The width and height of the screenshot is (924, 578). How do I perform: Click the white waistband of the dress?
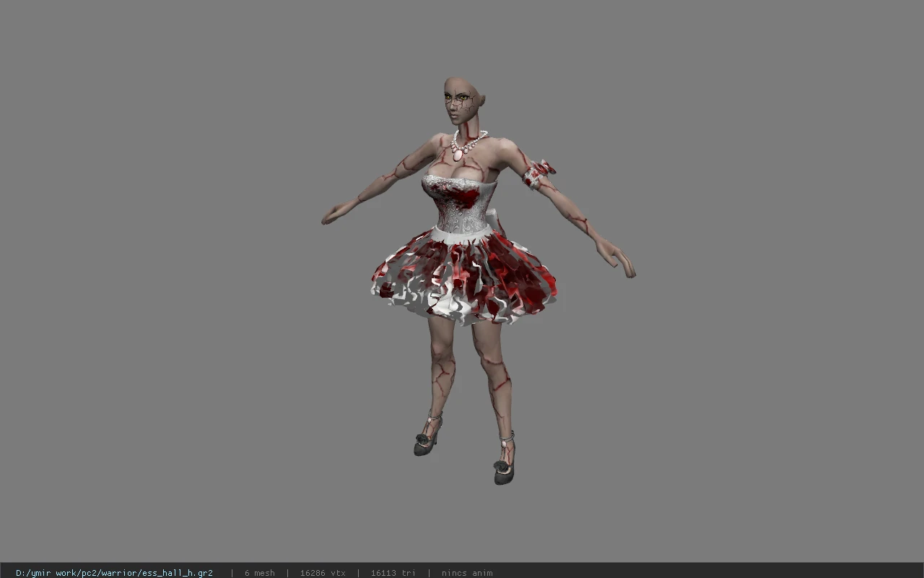462,231
